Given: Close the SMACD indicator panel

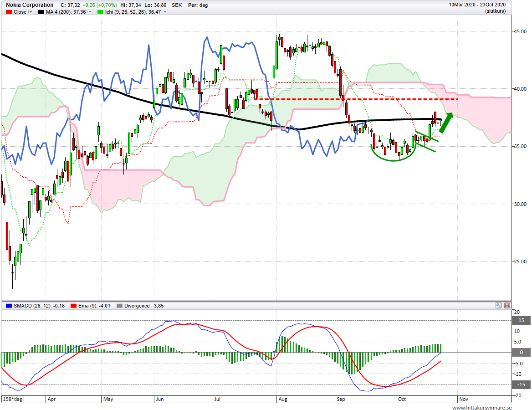Looking at the screenshot, I should pos(507,306).
